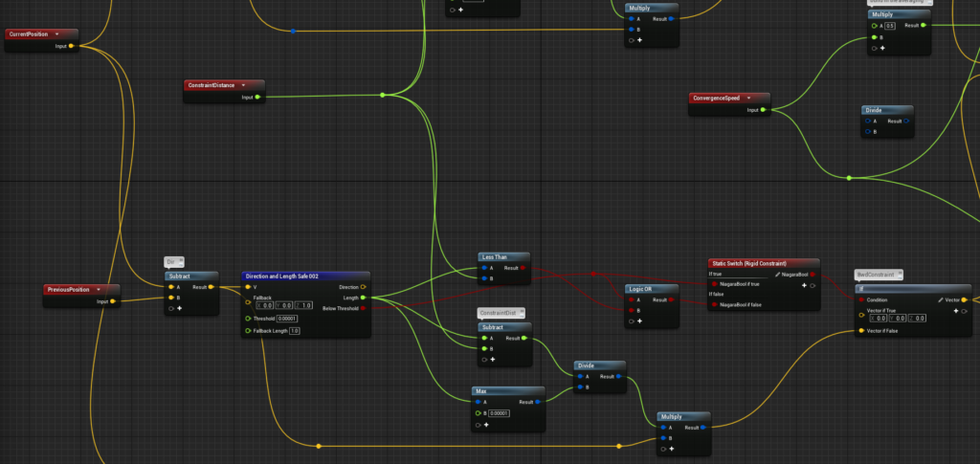This screenshot has height=464, width=980.
Task: Add a pin on the Logic OR node
Action: pyautogui.click(x=640, y=321)
